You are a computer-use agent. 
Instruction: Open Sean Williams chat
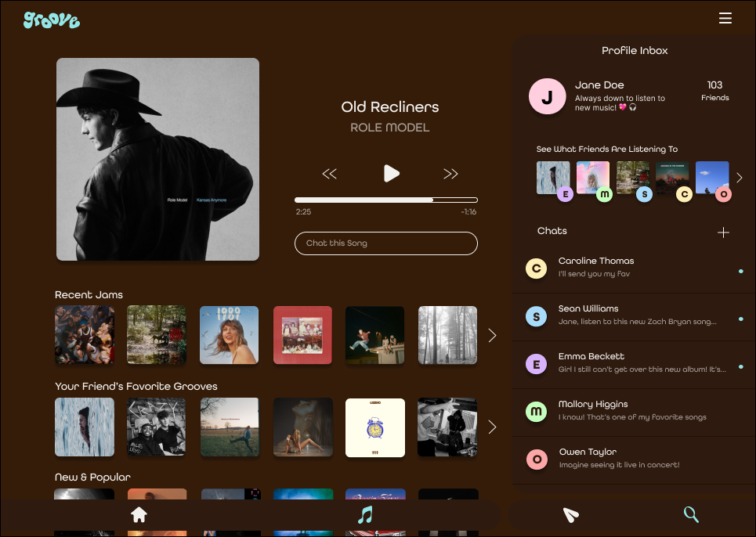(634, 316)
